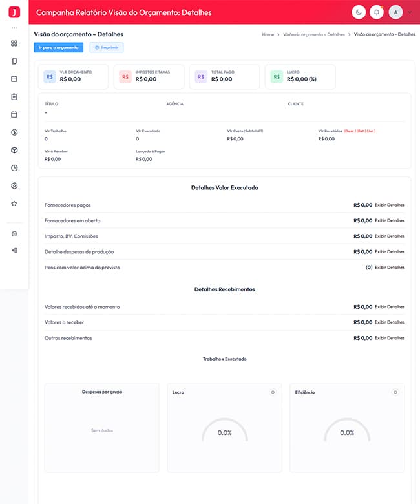The image size is (420, 504).
Task: Toggle dark mode with moon icon
Action: click(x=359, y=12)
